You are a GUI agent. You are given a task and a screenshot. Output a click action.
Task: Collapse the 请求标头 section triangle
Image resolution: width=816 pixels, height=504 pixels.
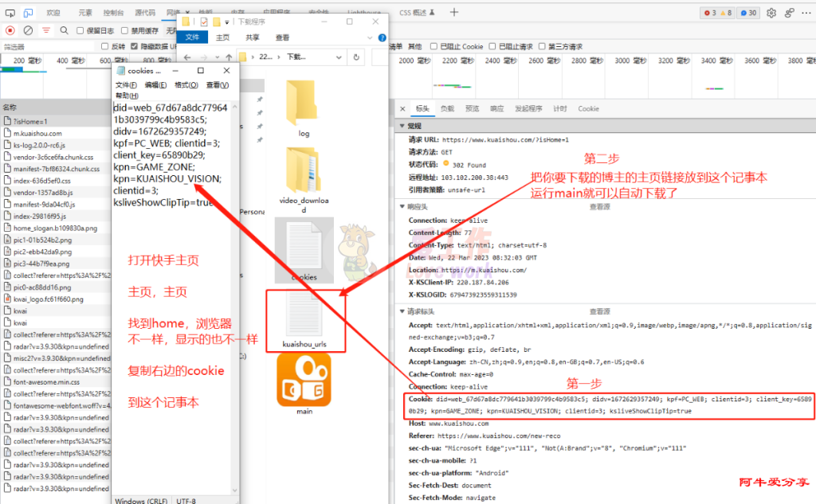pos(402,311)
